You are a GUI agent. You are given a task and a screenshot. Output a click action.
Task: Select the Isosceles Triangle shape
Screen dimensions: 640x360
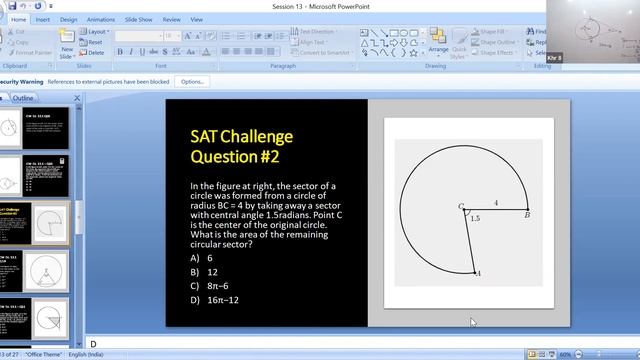coord(364,43)
